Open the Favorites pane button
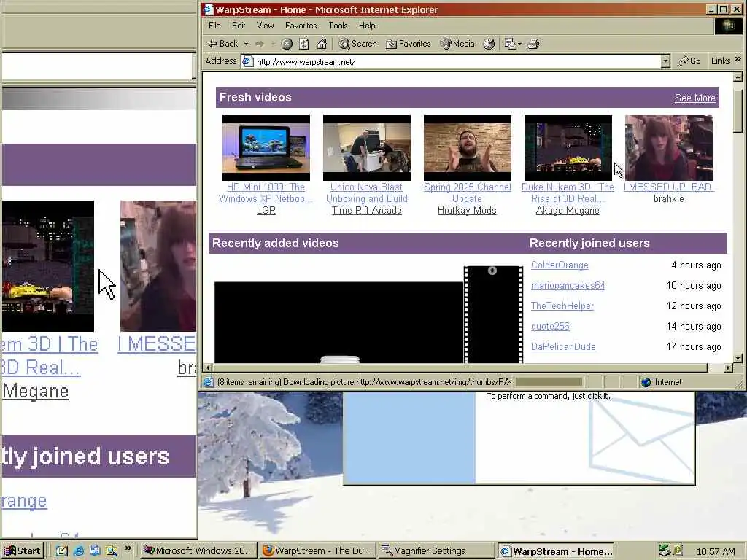The height and width of the screenshot is (560, 747). pos(409,44)
